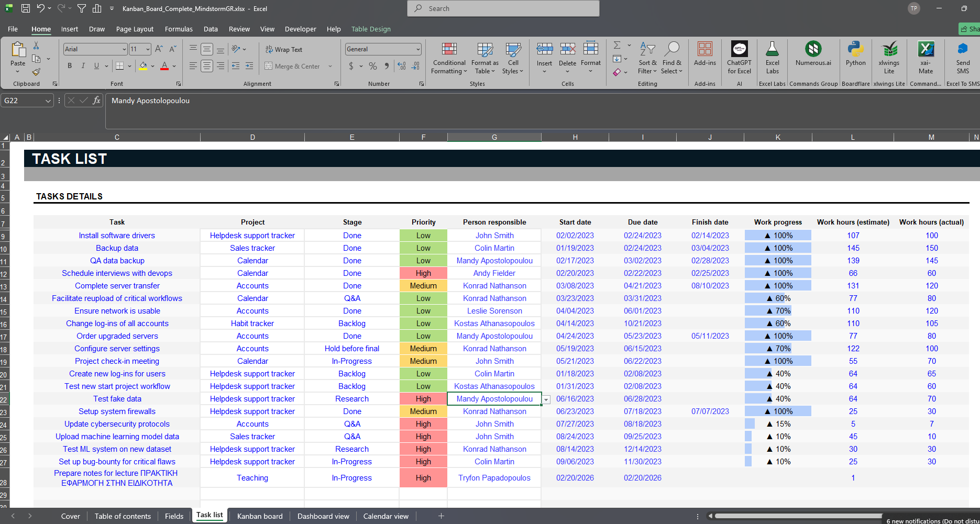
Task: Open the dropdown arrow beside cell G22
Action: pyautogui.click(x=546, y=399)
